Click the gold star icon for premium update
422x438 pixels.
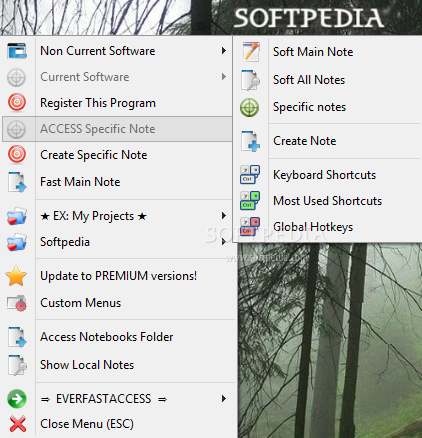click(16, 276)
